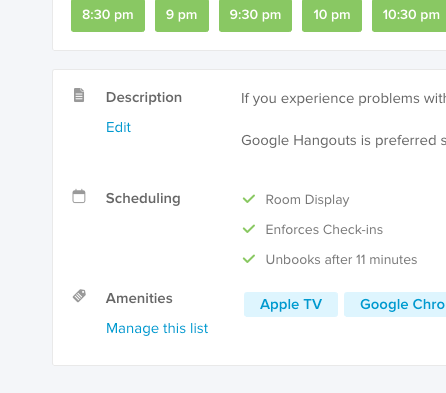Click the Scheduling calendar icon
446x393 pixels.
coord(79,196)
